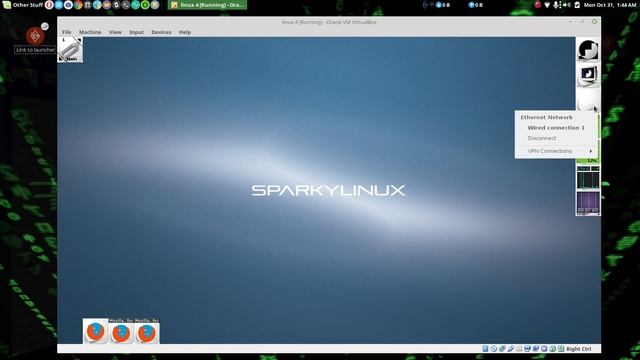Screen dimensions: 640x360
Task: Expand the VPN Connections submenu
Action: (556, 151)
